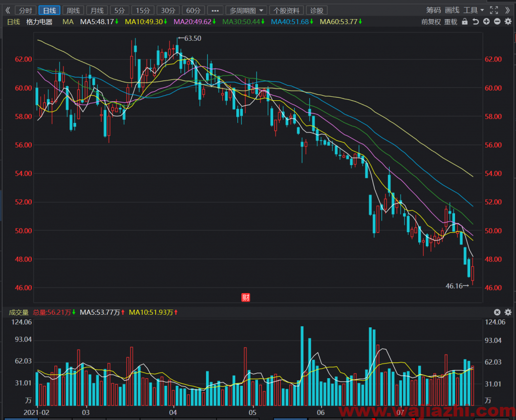
Task: Open 个股资料 stock info
Action: 286,11
